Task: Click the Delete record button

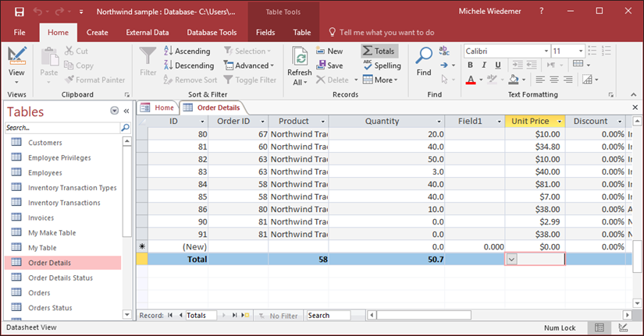Action: click(333, 80)
